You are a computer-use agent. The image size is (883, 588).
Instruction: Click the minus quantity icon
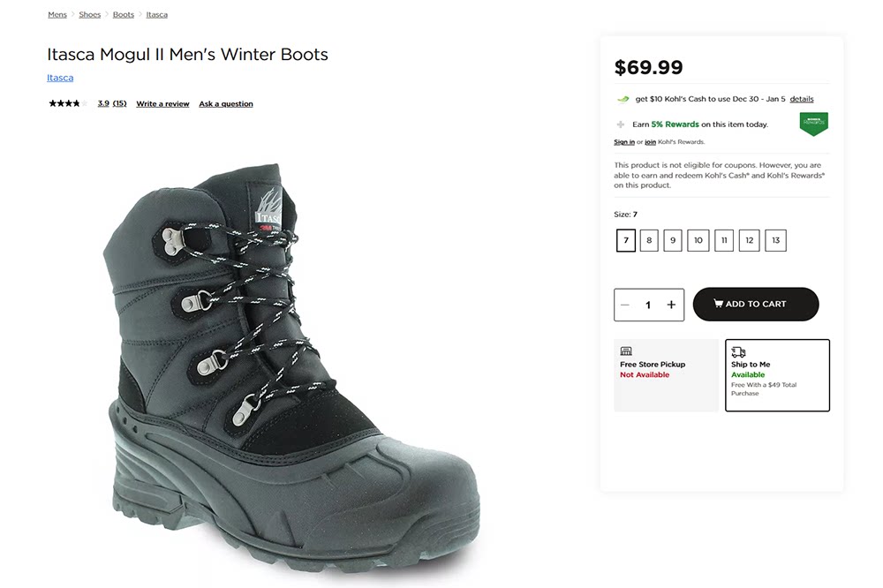tap(625, 305)
